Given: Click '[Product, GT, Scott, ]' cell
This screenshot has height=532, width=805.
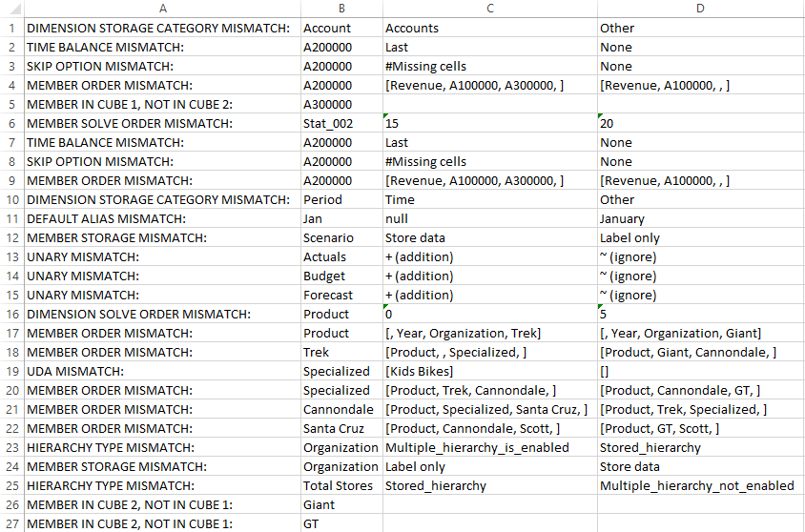Looking at the screenshot, I should (701, 429).
